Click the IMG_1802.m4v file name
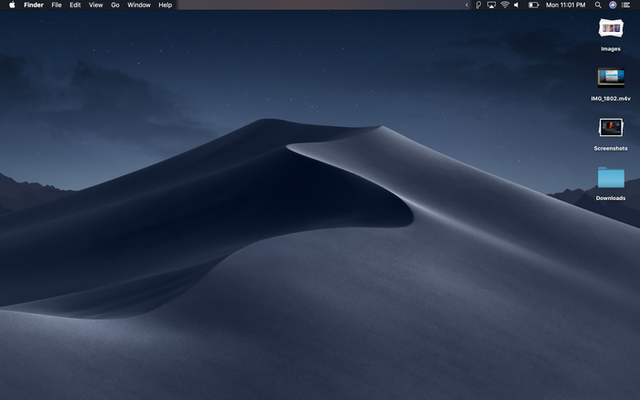 [611, 99]
